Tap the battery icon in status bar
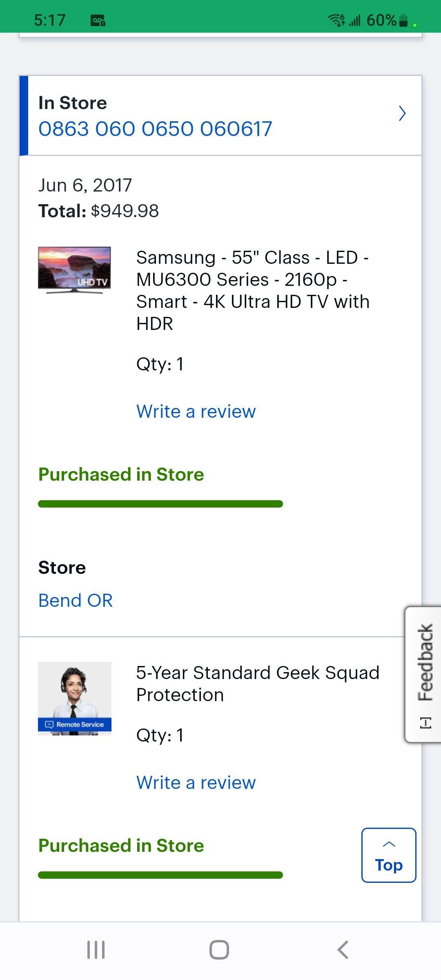 (x=403, y=20)
